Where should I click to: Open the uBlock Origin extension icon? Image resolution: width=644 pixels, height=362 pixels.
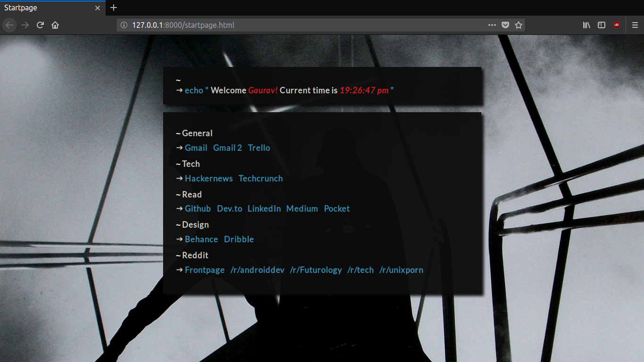pyautogui.click(x=617, y=25)
